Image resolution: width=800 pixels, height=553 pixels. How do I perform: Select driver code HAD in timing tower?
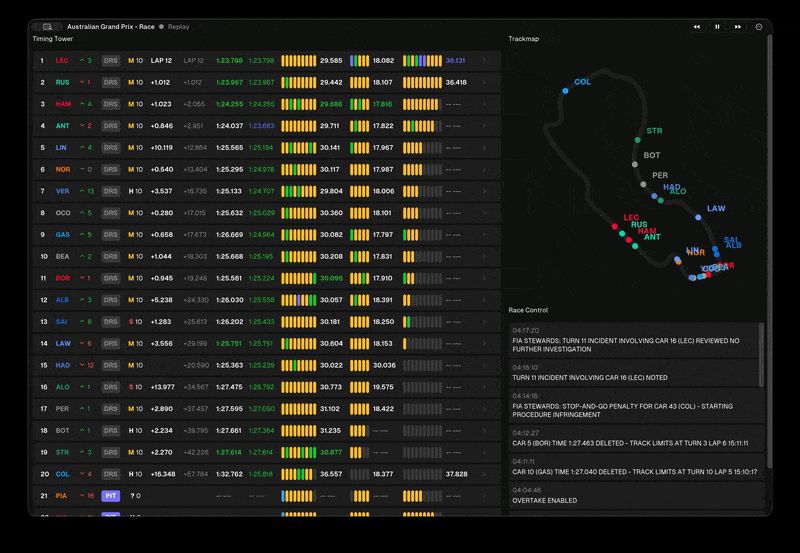[x=63, y=365]
